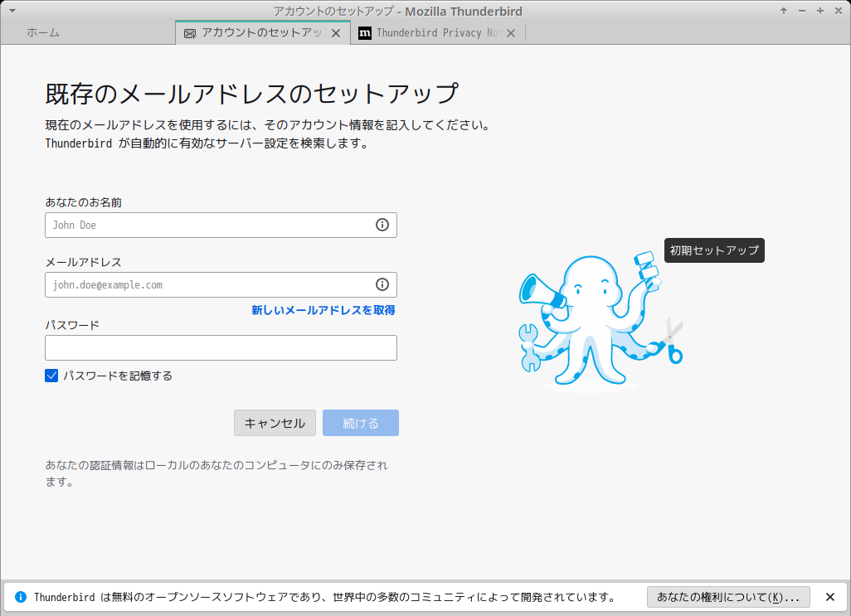Open window menu arrow in title bar
851x616 pixels.
pos(12,11)
